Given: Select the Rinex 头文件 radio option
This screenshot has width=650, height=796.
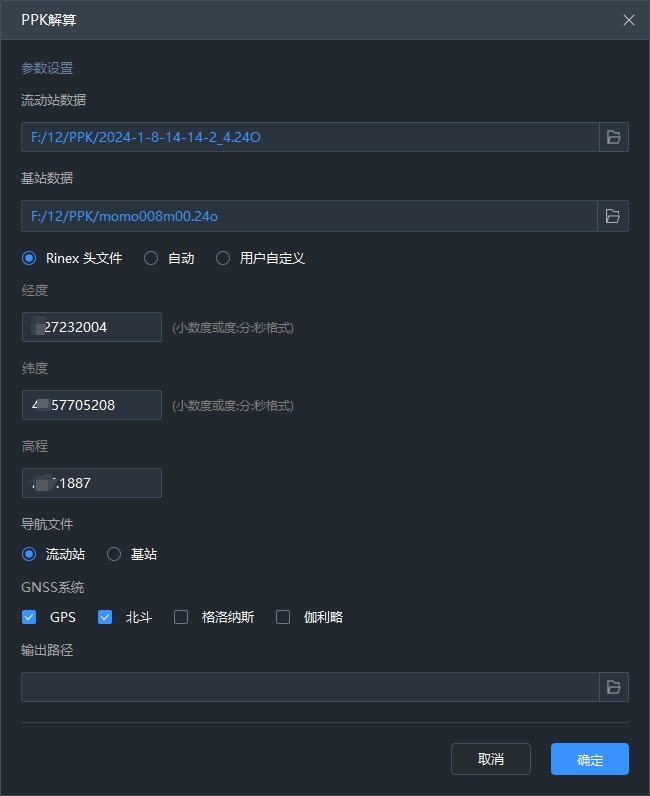Looking at the screenshot, I should 29,258.
